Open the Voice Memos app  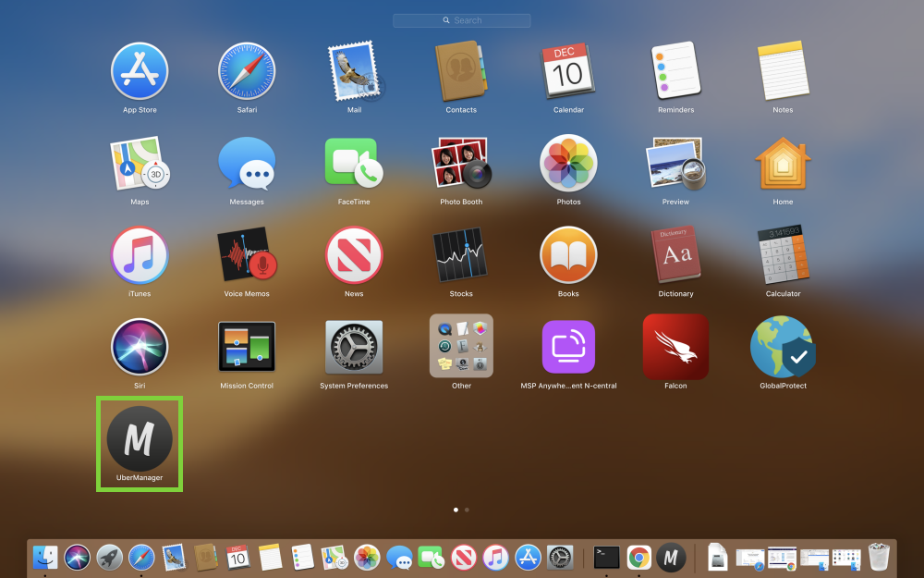(x=247, y=255)
